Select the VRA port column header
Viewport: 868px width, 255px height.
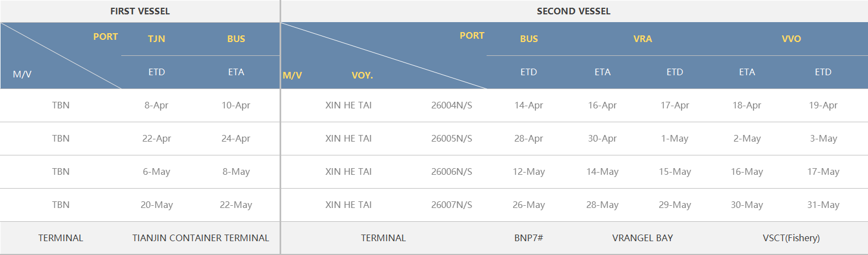pos(643,39)
